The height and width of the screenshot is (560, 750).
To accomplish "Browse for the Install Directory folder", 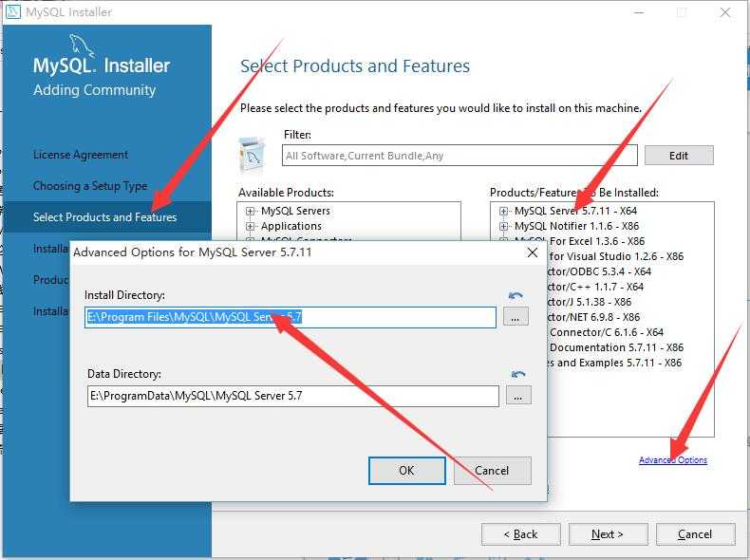I will coord(516,317).
